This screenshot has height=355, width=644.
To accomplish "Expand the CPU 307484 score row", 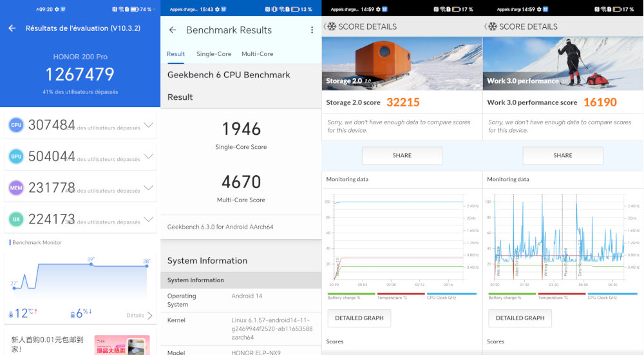I will click(148, 125).
